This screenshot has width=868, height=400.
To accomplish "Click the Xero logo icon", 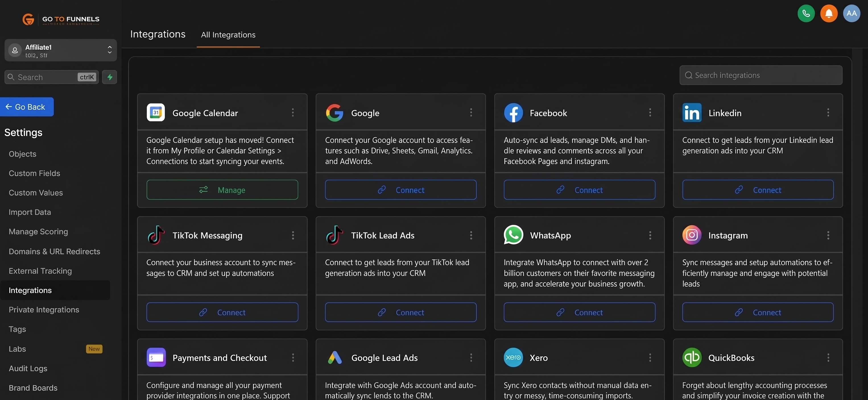I will point(513,357).
